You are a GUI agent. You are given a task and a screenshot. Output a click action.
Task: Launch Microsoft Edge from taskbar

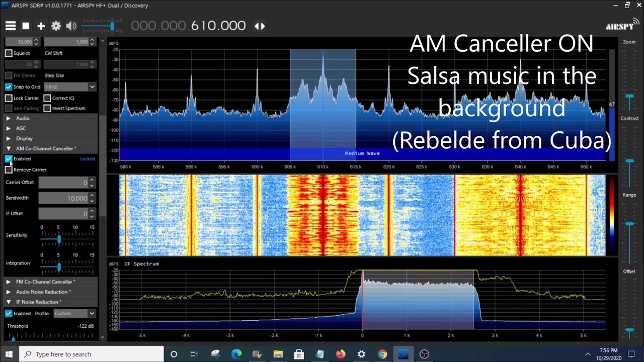(x=236, y=354)
